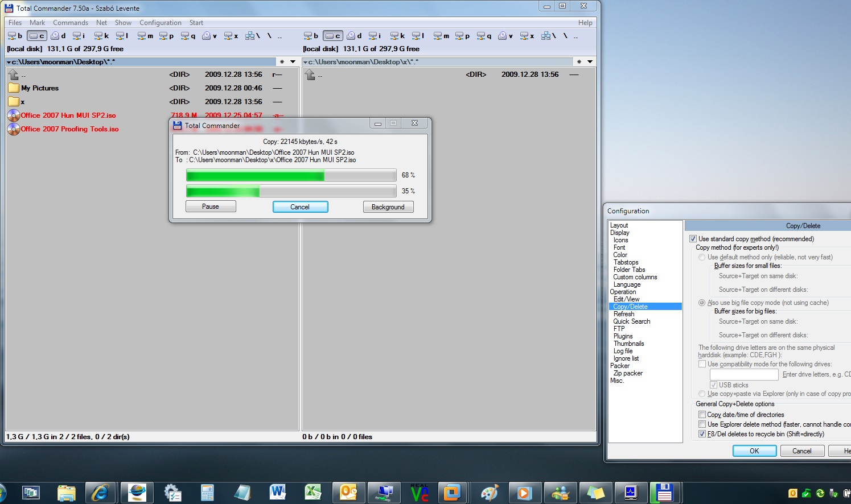Open right panel drive dropdown arrow
Viewport: 851px width, 504px height.
click(x=306, y=62)
